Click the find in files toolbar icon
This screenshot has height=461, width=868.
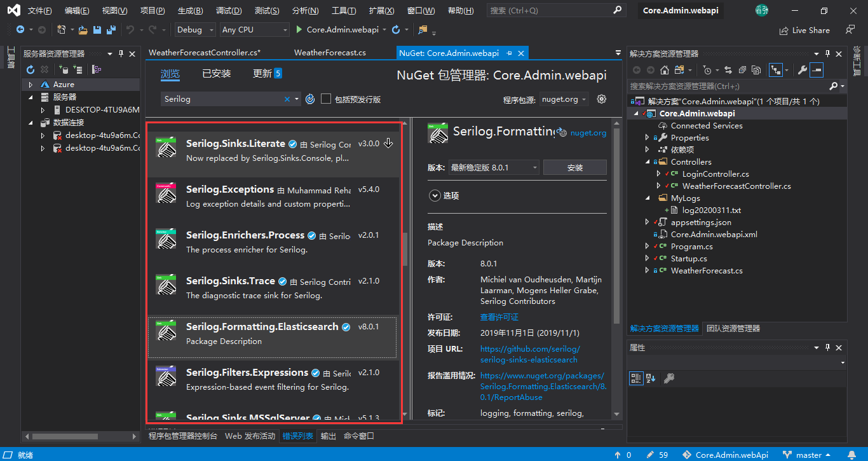tap(423, 30)
